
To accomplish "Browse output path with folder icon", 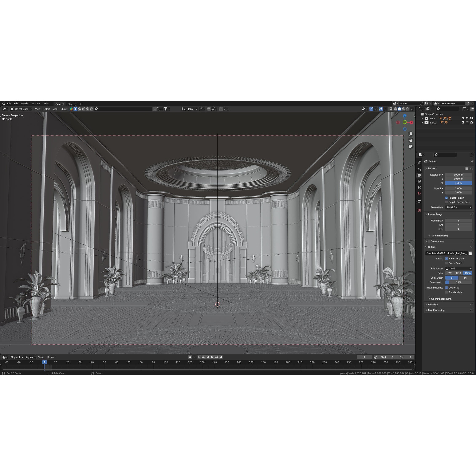I will click(x=470, y=253).
